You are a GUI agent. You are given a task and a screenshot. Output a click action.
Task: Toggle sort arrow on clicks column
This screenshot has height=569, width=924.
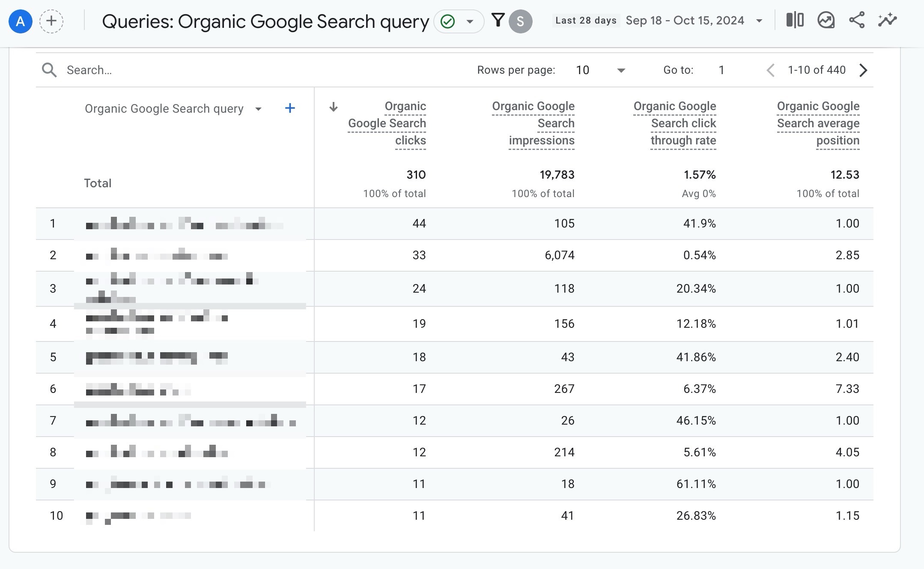point(333,107)
